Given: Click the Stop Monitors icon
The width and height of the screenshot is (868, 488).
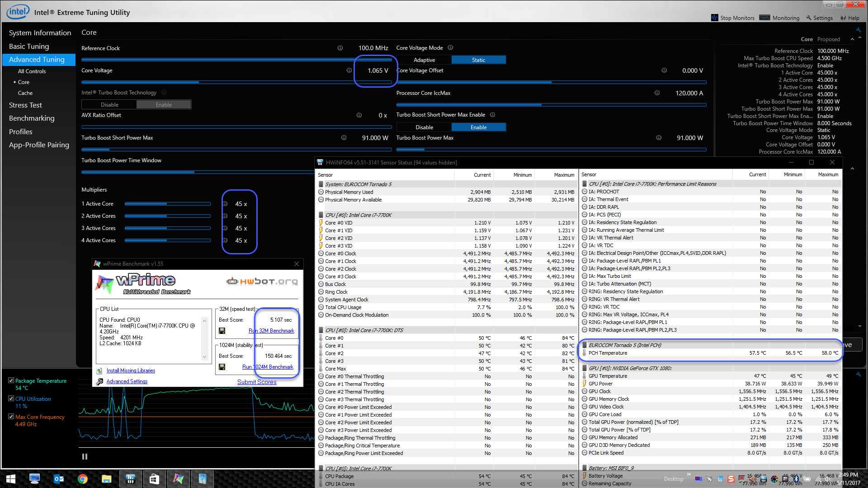Looking at the screenshot, I should point(714,18).
